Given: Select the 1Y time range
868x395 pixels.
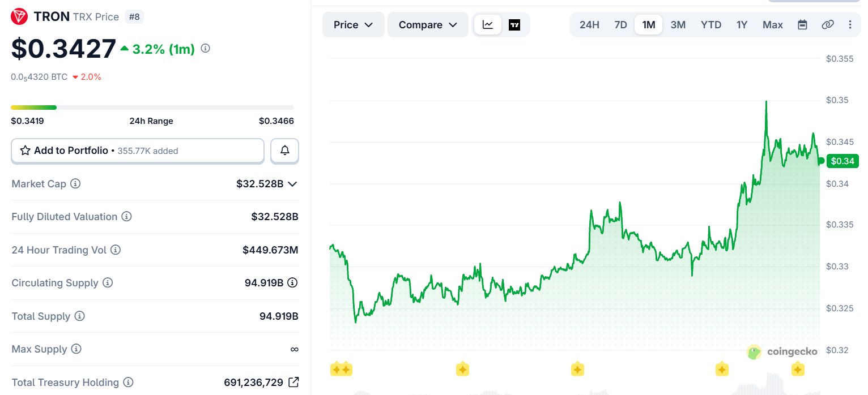Looking at the screenshot, I should pyautogui.click(x=742, y=25).
